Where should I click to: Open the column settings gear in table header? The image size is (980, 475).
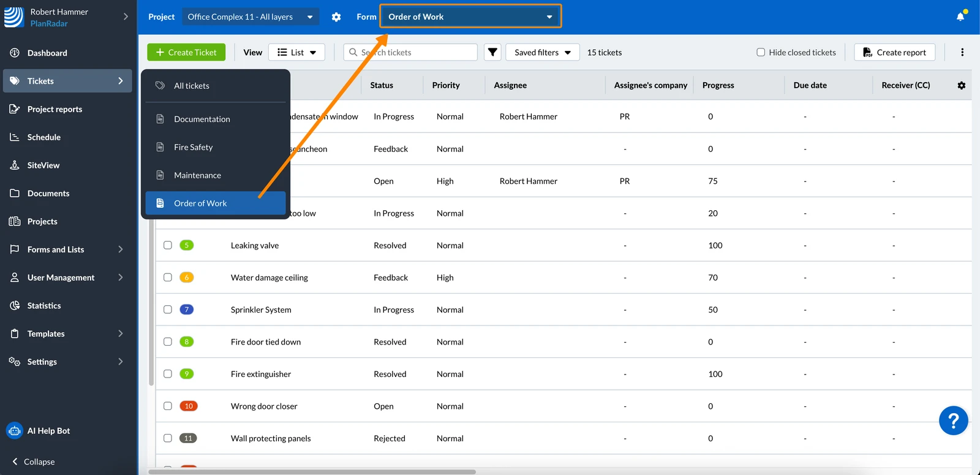click(962, 85)
